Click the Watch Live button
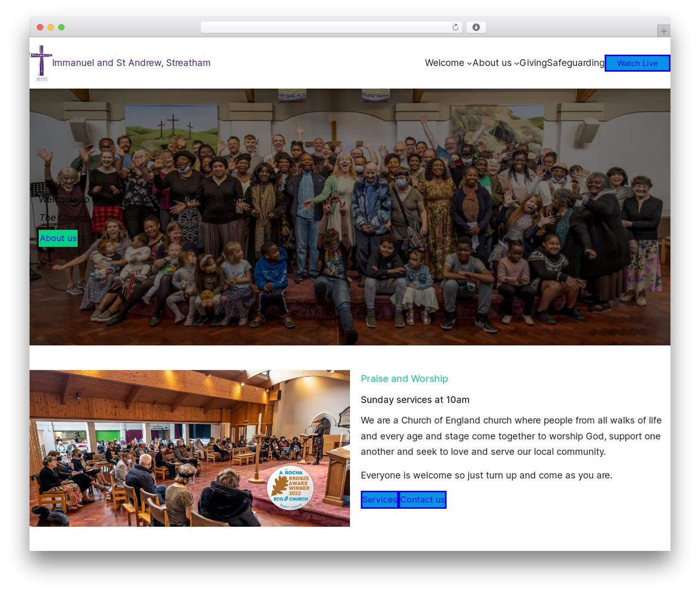This screenshot has height=593, width=700. tap(638, 63)
